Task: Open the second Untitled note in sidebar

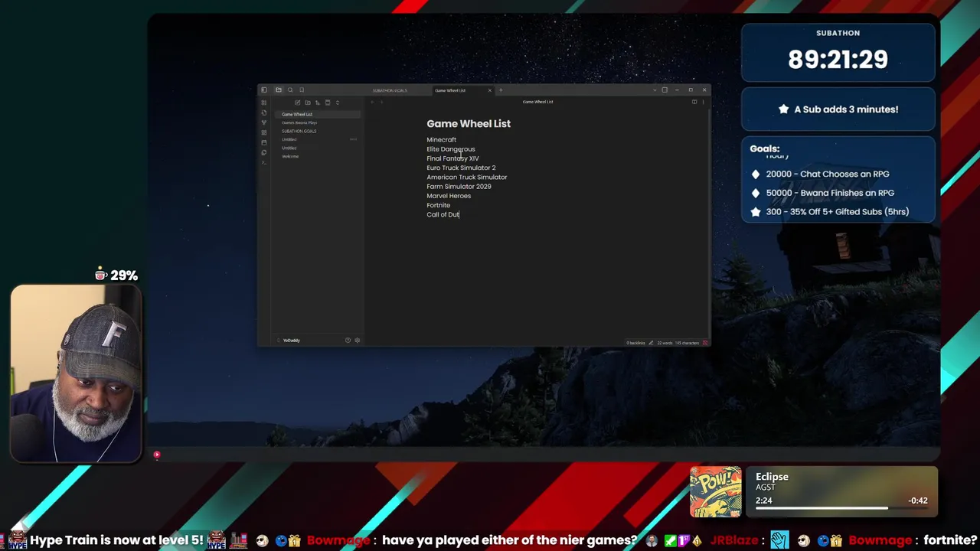Action: tap(318, 148)
